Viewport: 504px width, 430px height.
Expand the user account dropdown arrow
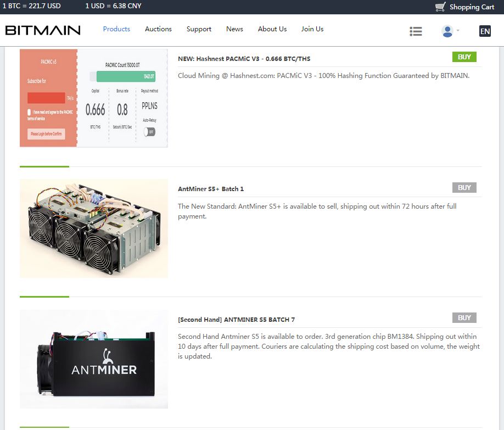point(458,31)
